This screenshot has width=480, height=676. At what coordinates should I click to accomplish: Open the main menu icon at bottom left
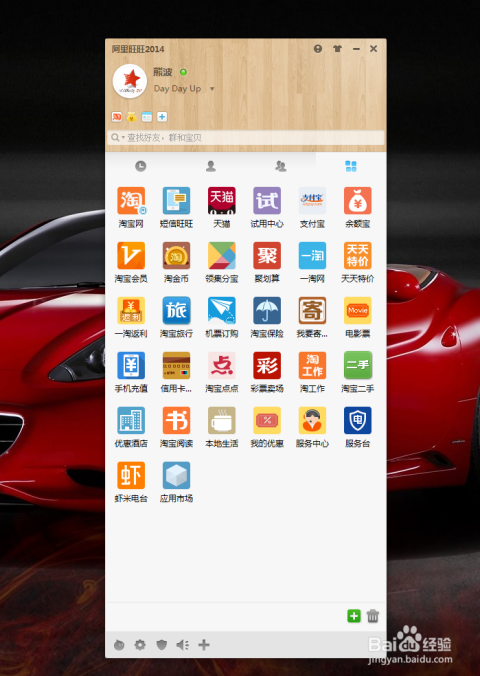119,645
